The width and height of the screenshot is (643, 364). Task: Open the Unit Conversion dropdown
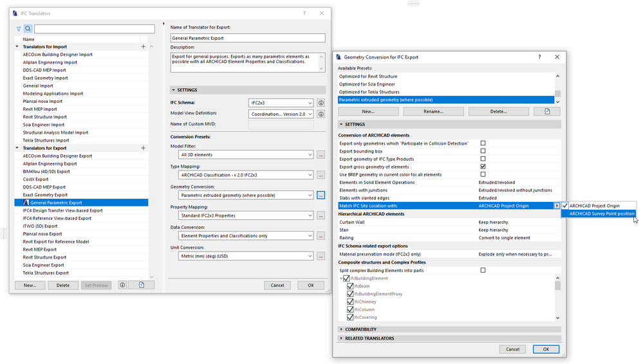[x=246, y=256]
